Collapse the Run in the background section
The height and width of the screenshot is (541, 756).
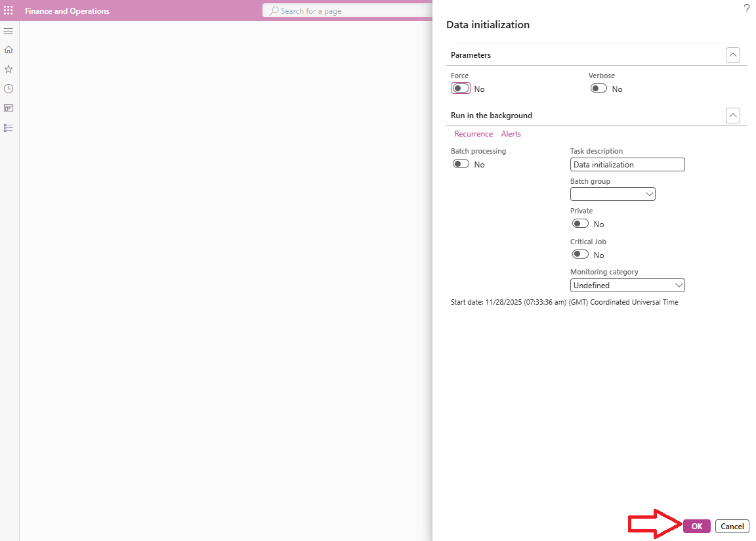pos(733,116)
